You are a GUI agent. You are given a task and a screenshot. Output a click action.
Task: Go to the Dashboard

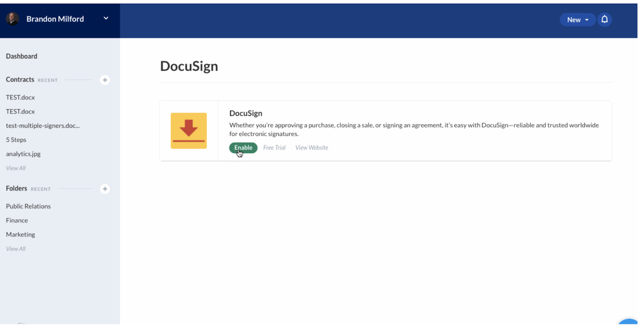(22, 56)
